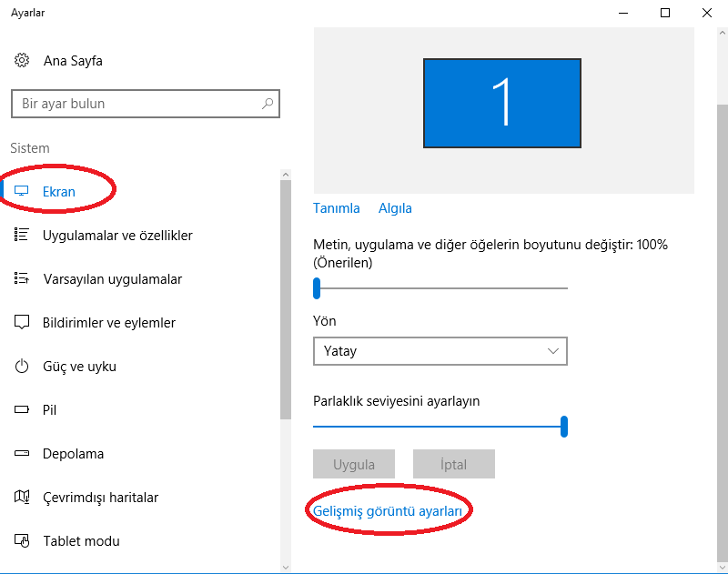Open Gelişmiş görüntü ayarları link
The width and height of the screenshot is (728, 574).
click(x=389, y=510)
